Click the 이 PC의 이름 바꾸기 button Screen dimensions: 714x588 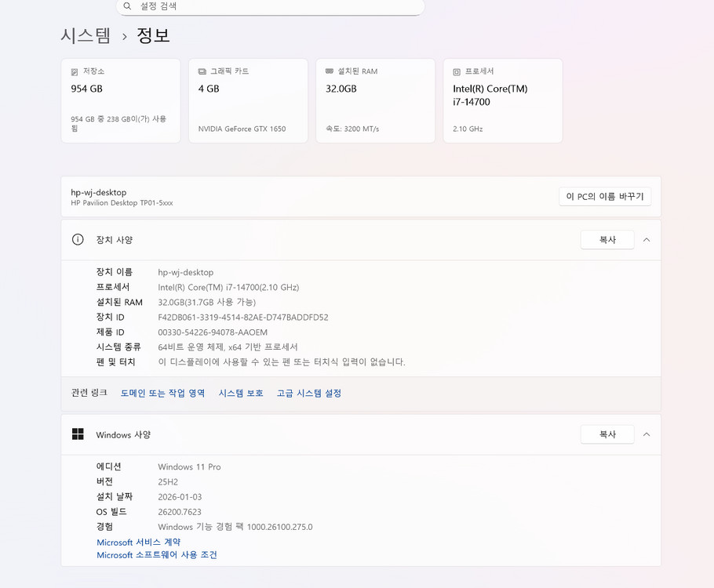pos(605,196)
